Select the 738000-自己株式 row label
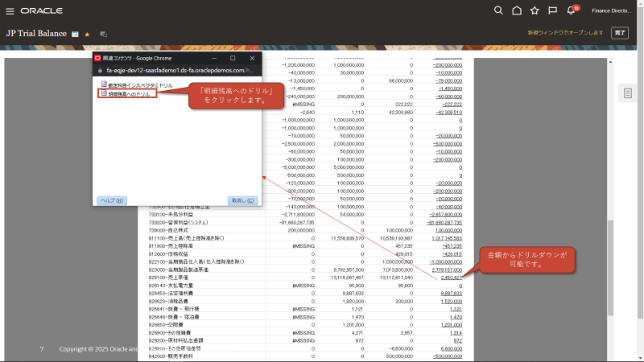Image resolution: width=644 pixels, height=362 pixels. click(168, 230)
